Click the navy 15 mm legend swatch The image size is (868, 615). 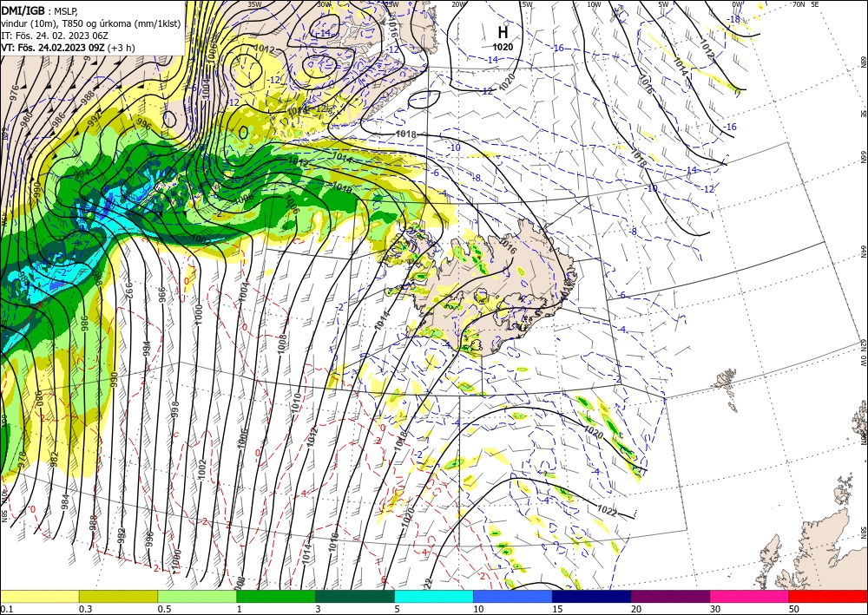point(592,596)
